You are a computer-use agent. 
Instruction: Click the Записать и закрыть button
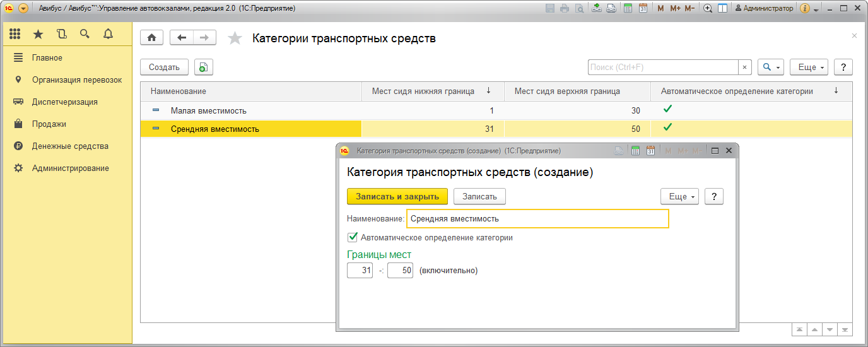(397, 197)
